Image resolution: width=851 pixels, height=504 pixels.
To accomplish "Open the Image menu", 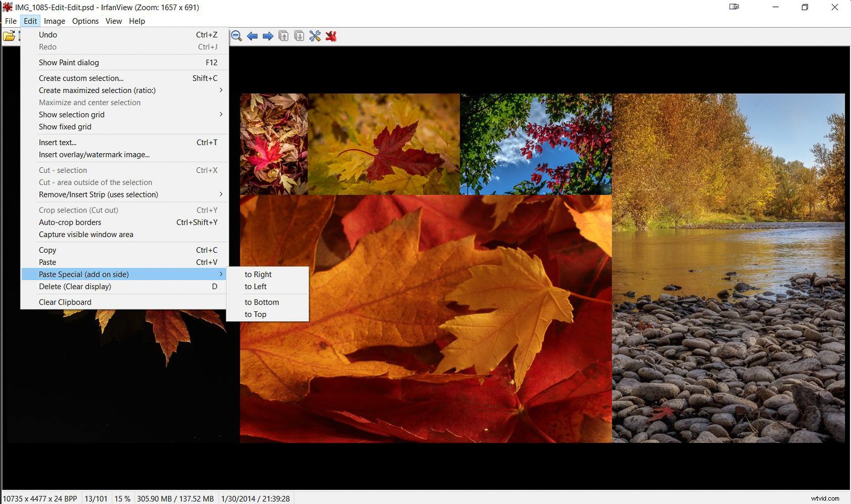I will pyautogui.click(x=54, y=21).
